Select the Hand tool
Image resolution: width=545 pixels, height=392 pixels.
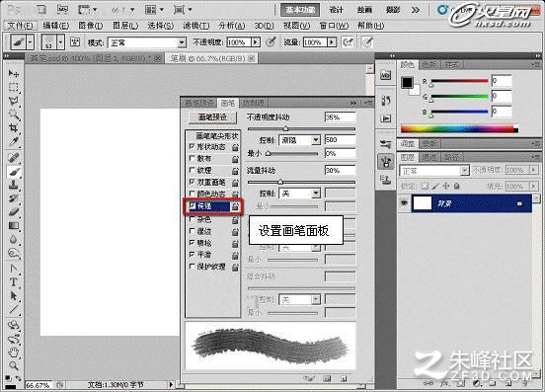tap(13, 353)
